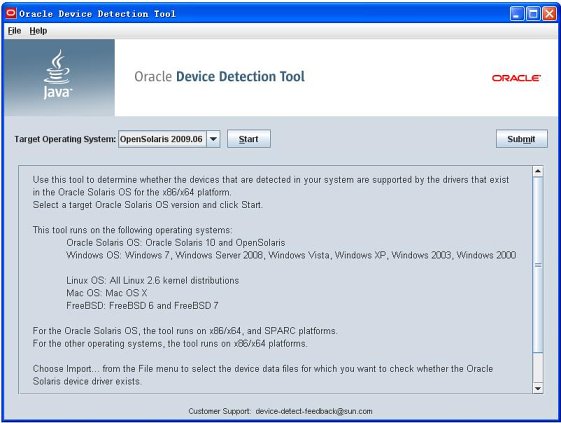Click the scrollbar down arrow in the text pane
The height and width of the screenshot is (423, 561).
538,388
